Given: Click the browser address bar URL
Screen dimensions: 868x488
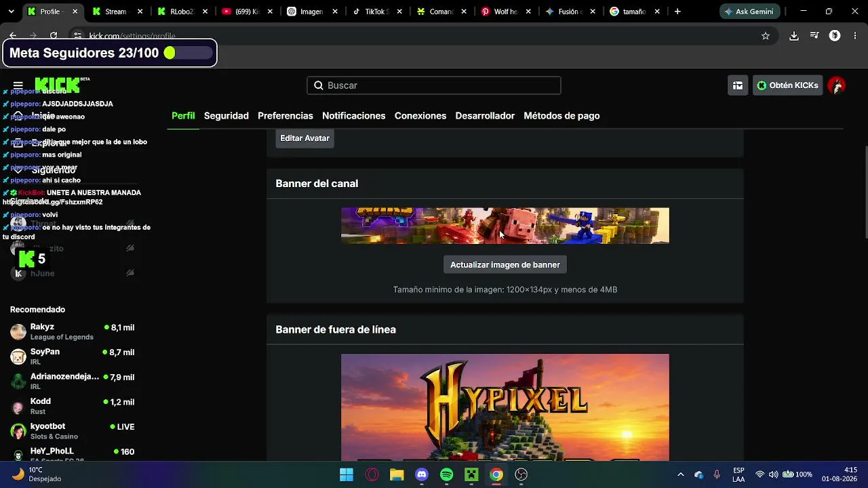Looking at the screenshot, I should [x=132, y=36].
